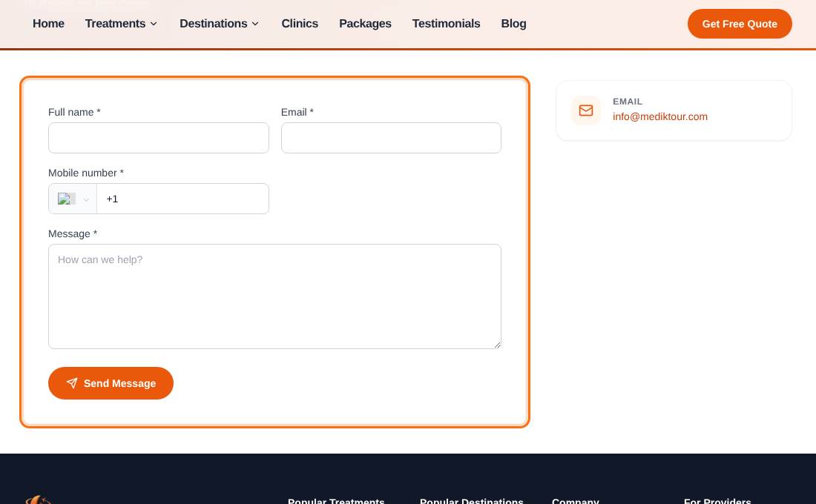
Task: Focus the Message textarea
Action: [274, 296]
